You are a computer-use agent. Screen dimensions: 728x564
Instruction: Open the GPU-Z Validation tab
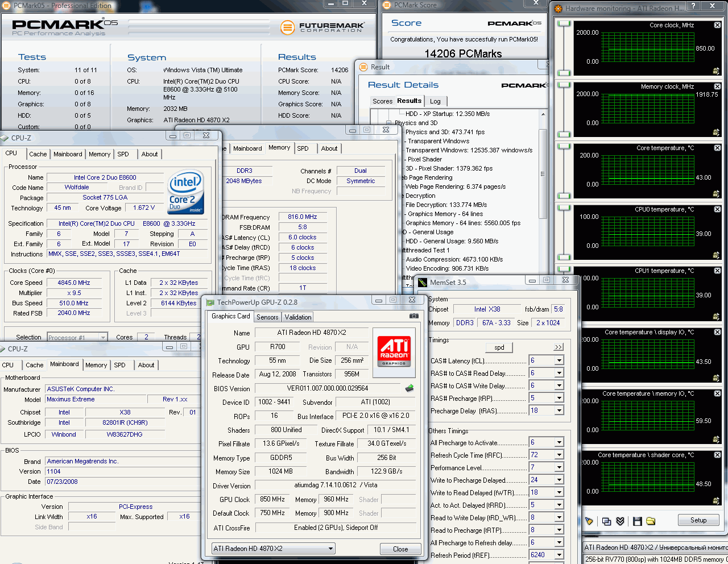click(298, 317)
